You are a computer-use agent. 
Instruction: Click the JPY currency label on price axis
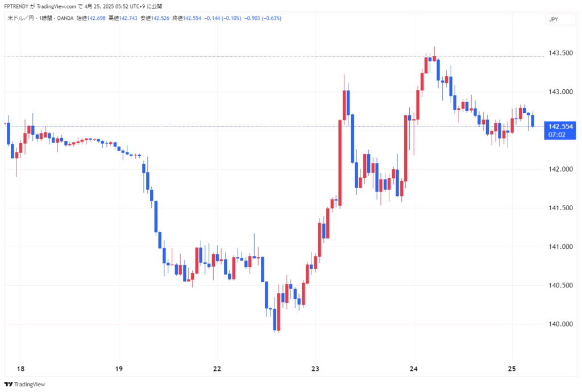[553, 19]
